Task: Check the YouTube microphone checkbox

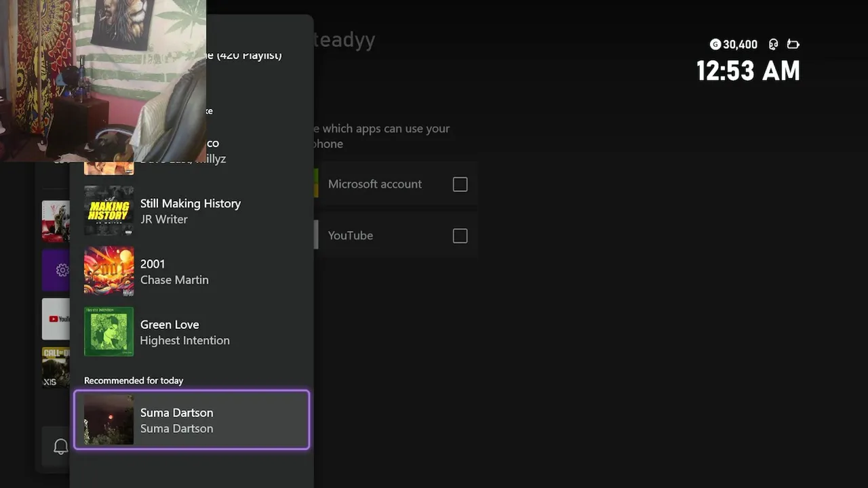Action: point(460,235)
